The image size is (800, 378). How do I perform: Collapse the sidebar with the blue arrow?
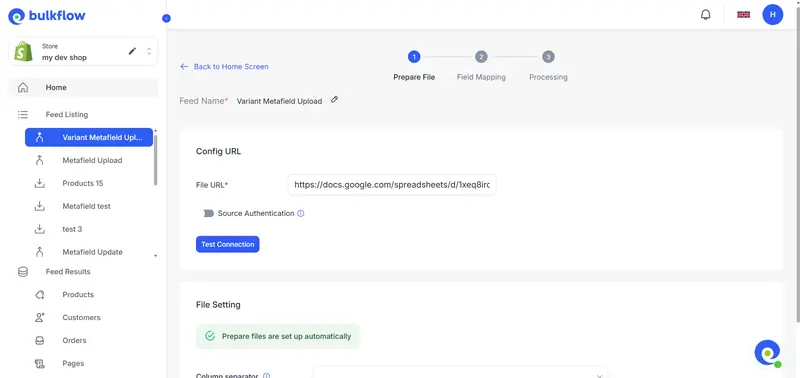[166, 18]
